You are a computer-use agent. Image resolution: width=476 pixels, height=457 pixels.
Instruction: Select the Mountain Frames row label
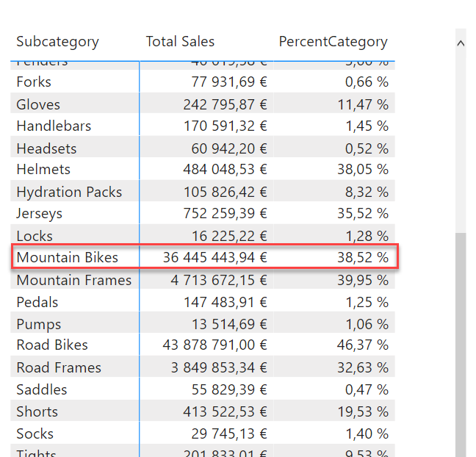73,280
